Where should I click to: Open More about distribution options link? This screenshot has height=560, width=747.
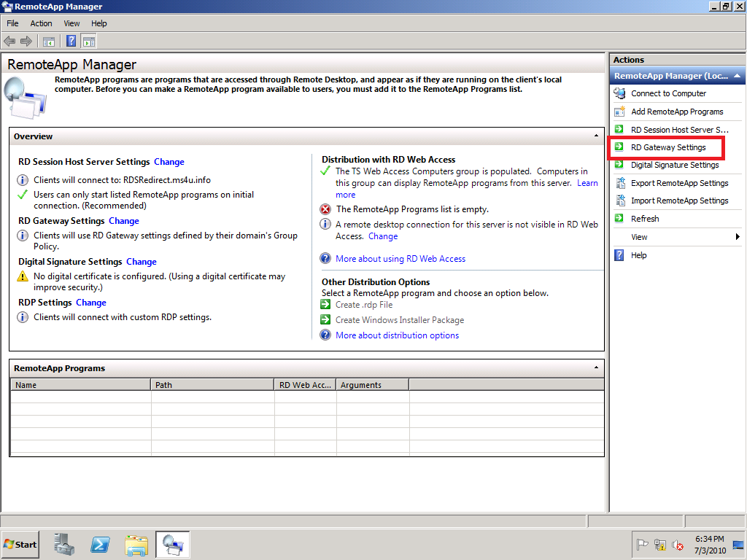pyautogui.click(x=398, y=335)
